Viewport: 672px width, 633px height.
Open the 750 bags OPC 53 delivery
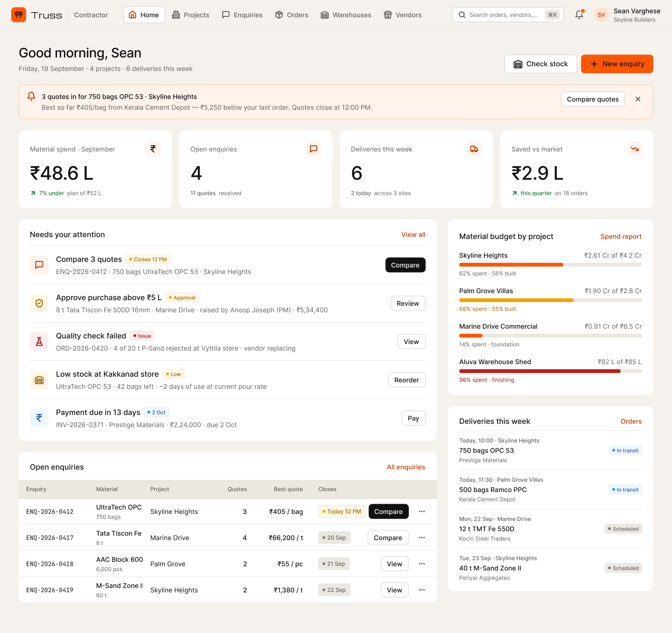coord(551,450)
